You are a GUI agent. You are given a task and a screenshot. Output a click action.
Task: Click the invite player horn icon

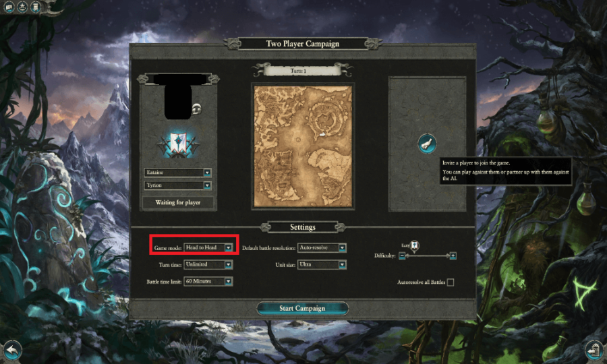point(427,144)
